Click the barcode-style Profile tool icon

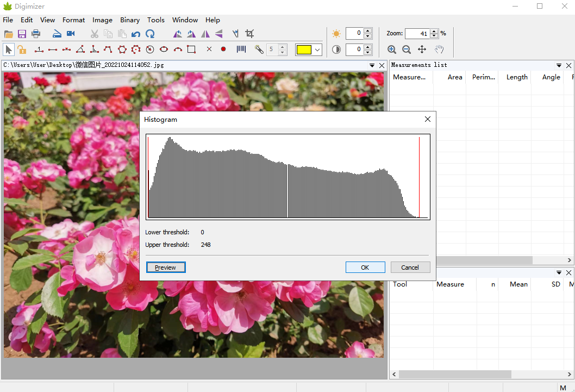point(241,49)
